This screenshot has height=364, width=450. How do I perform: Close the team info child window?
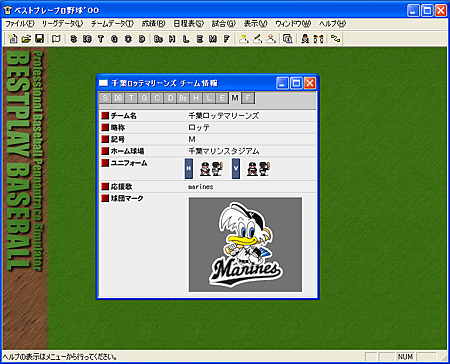point(310,83)
